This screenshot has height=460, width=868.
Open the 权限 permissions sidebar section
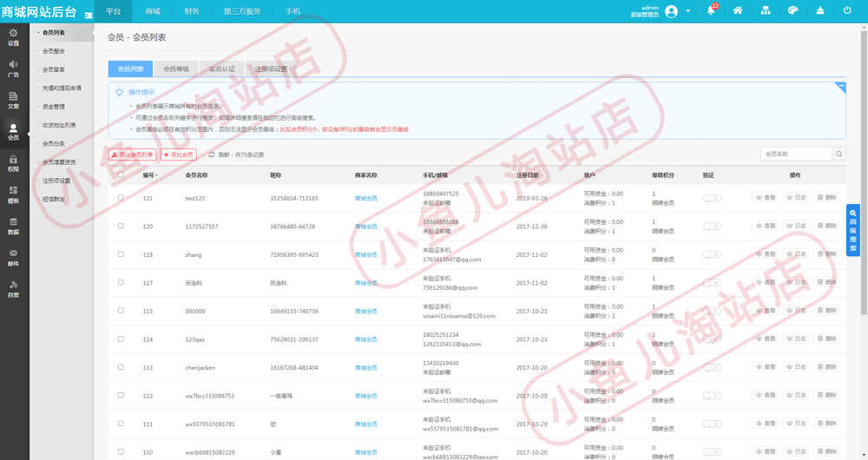point(13,163)
